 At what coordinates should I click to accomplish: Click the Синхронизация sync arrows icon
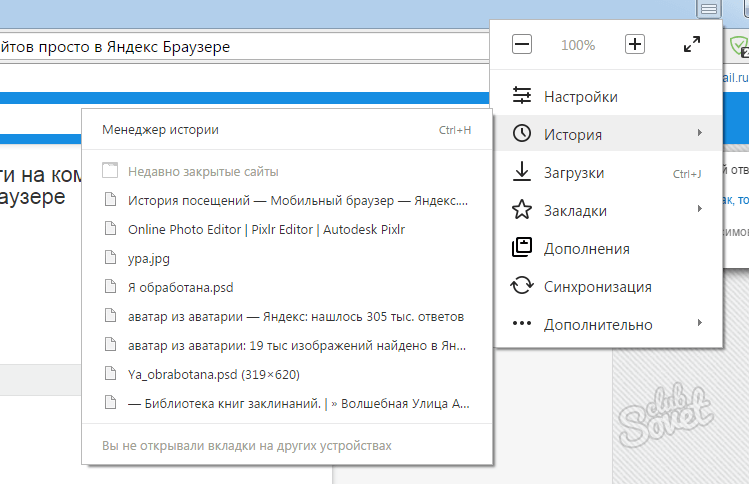click(x=522, y=286)
